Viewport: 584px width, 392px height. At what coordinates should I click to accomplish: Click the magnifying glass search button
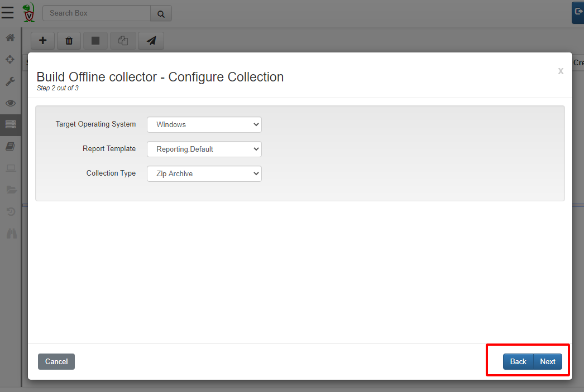[161, 13]
